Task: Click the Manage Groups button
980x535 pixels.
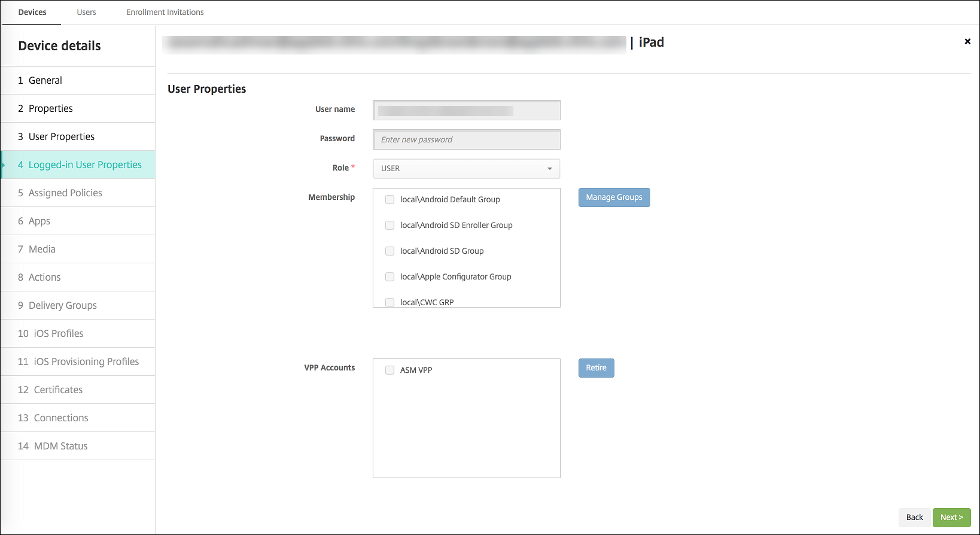Action: (x=614, y=197)
